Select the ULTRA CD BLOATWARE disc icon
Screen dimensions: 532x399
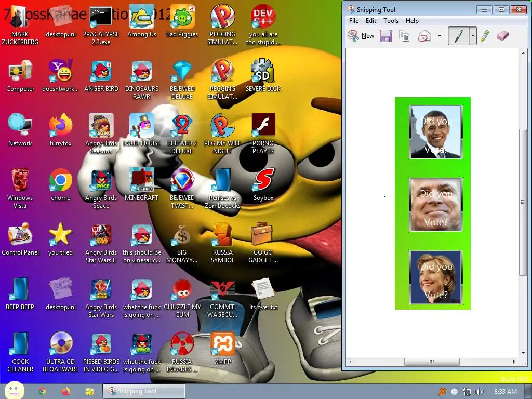tap(60, 353)
